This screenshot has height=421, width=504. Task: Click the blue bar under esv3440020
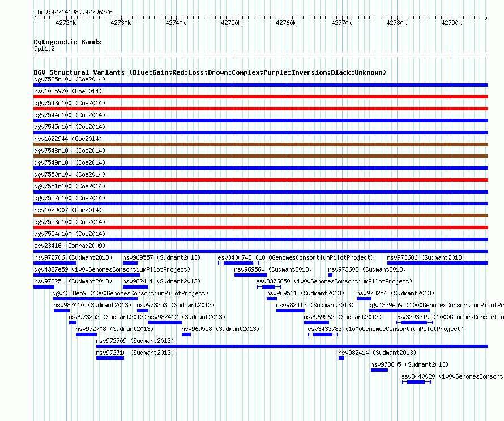click(416, 382)
